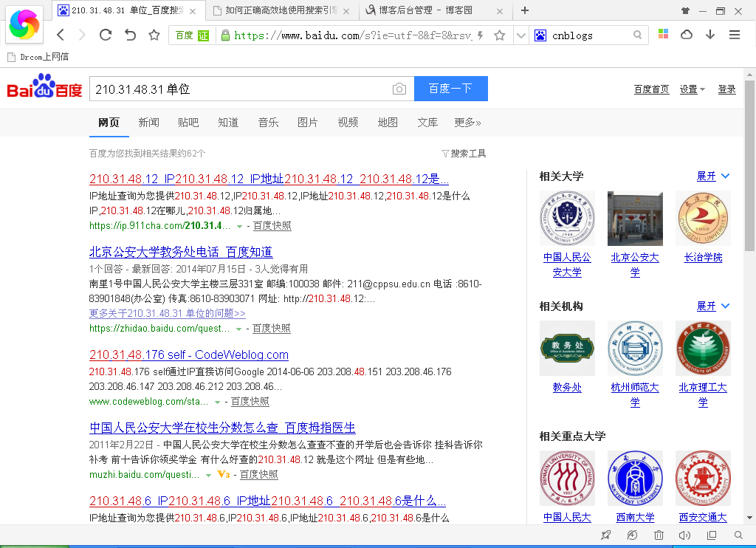The height and width of the screenshot is (548, 756).
Task: Open the colorful apps grid icon
Action: coord(664,34)
